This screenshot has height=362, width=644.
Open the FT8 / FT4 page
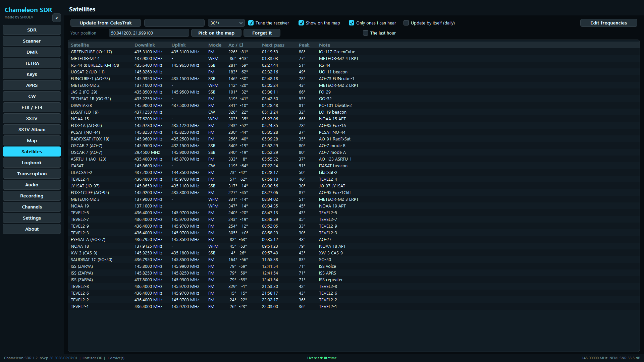point(32,107)
